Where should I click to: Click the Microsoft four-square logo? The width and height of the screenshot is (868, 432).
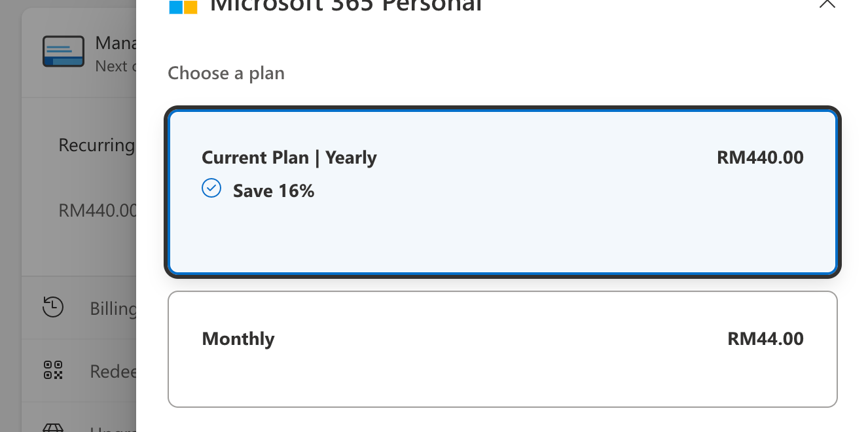coord(183,7)
